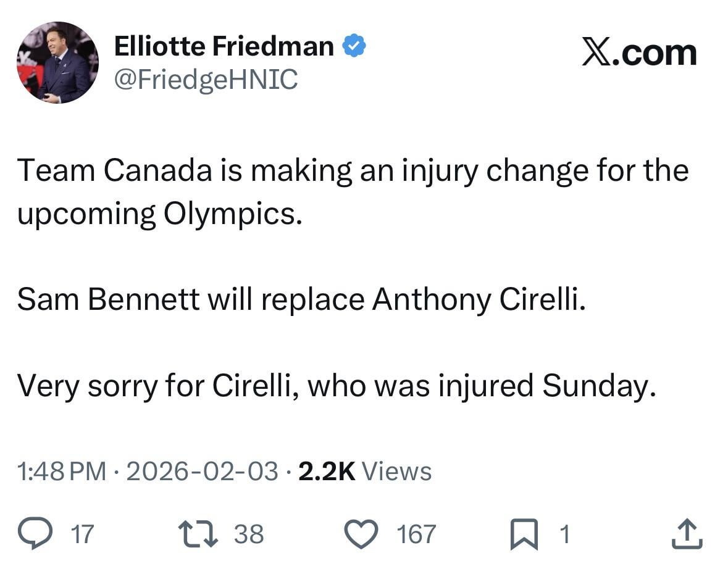Click the 2026-02-03 date

[x=202, y=472]
